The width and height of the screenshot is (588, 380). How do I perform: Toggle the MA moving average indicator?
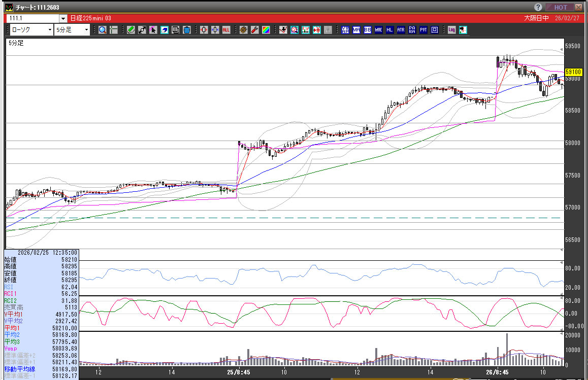356,30
